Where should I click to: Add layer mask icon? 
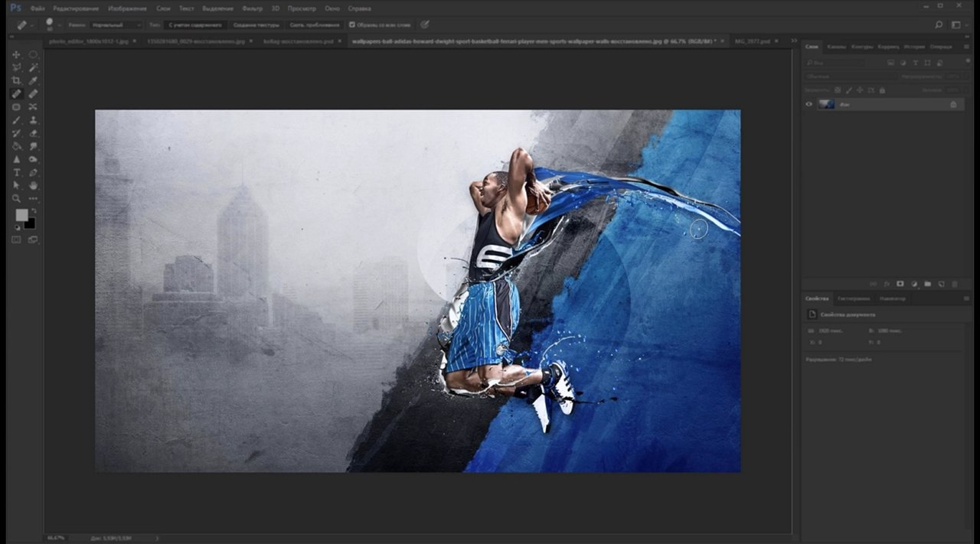(900, 284)
